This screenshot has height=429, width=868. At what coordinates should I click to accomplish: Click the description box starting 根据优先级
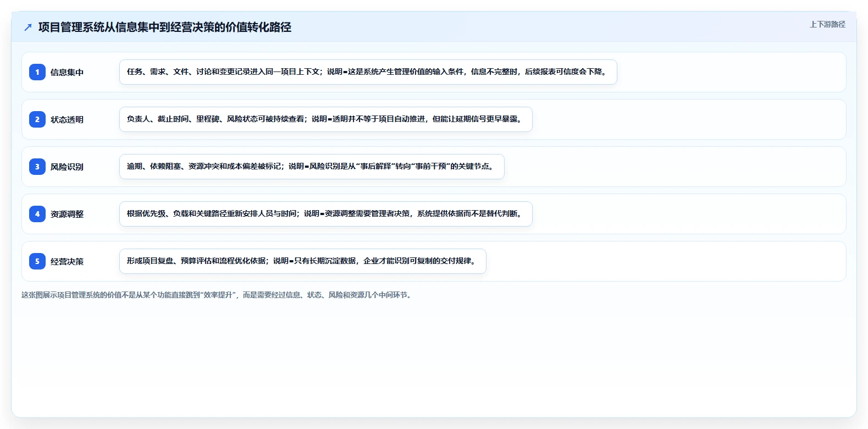point(326,214)
